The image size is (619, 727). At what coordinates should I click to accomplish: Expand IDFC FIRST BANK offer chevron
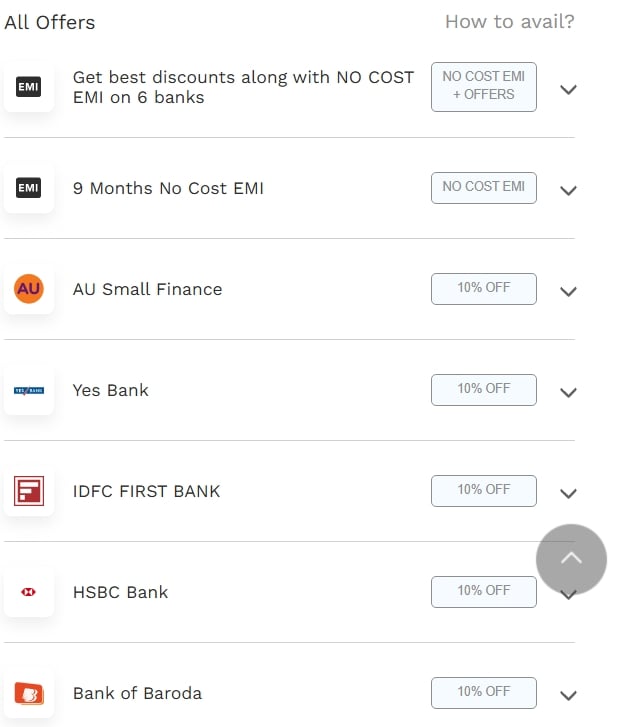(568, 493)
